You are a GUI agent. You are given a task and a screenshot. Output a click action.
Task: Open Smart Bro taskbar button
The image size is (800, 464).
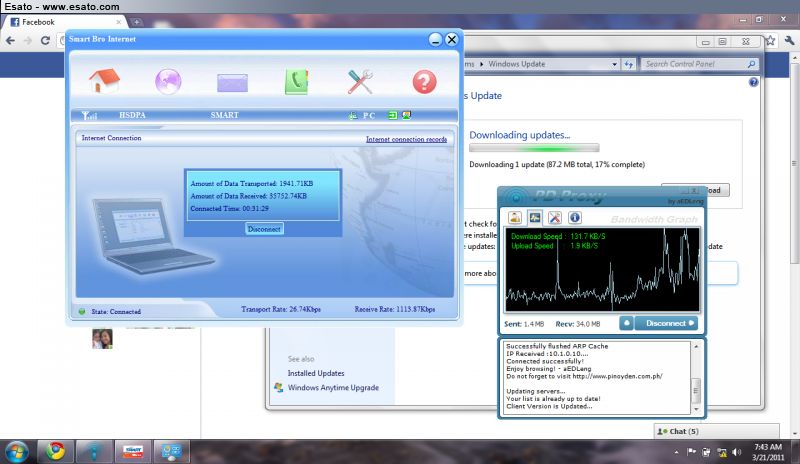coord(133,451)
